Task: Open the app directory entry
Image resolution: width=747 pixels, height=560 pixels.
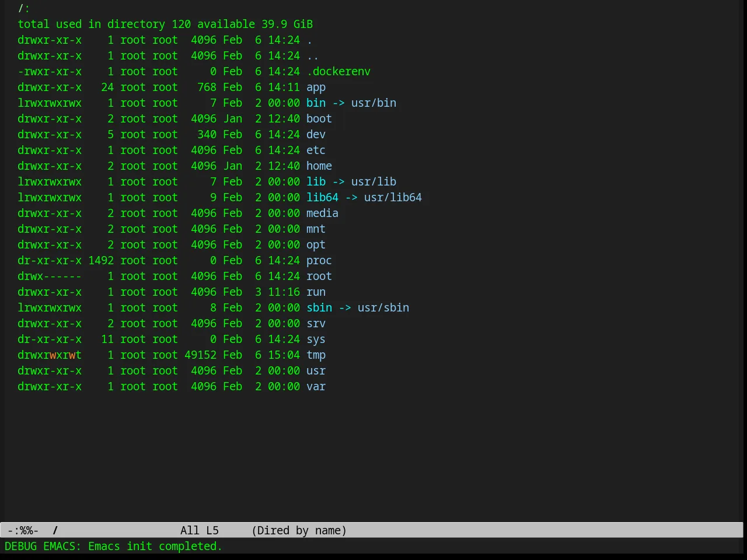Action: click(316, 87)
